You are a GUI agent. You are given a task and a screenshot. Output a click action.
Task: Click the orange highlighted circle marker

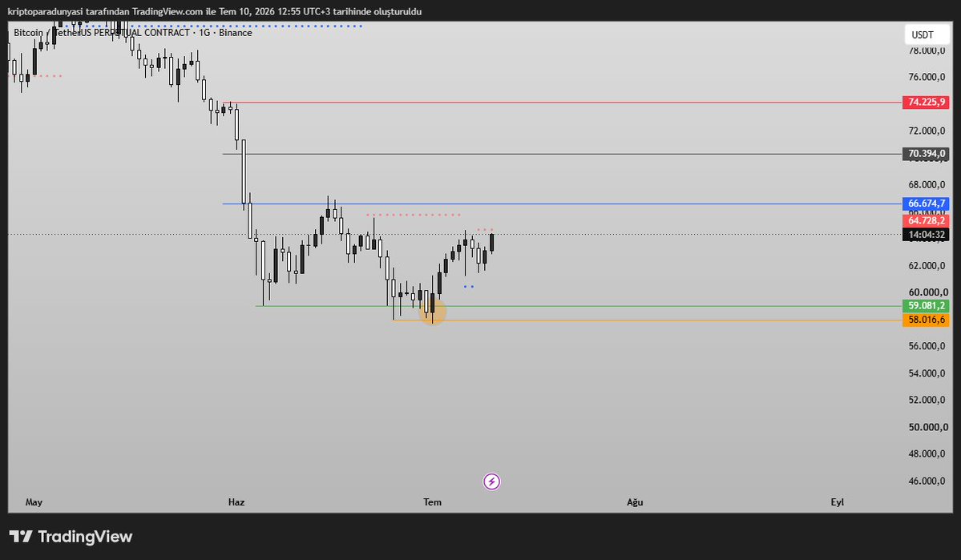(x=432, y=312)
